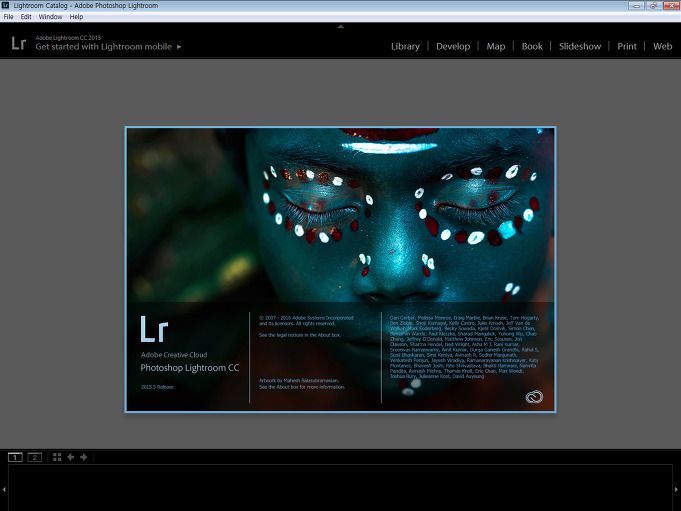Switch to the Library module
This screenshot has height=511, width=681.
pyautogui.click(x=405, y=46)
